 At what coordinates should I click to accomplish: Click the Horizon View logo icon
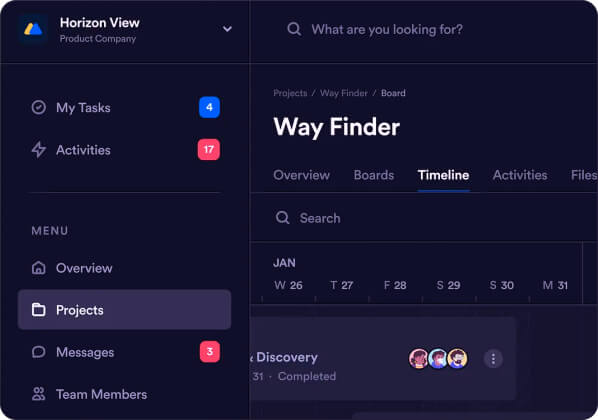(x=33, y=29)
